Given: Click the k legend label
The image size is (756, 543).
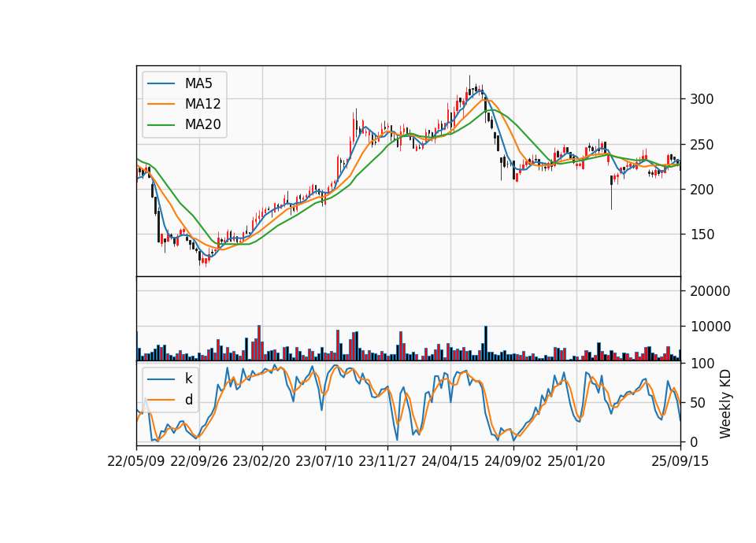Looking at the screenshot, I should 188,379.
